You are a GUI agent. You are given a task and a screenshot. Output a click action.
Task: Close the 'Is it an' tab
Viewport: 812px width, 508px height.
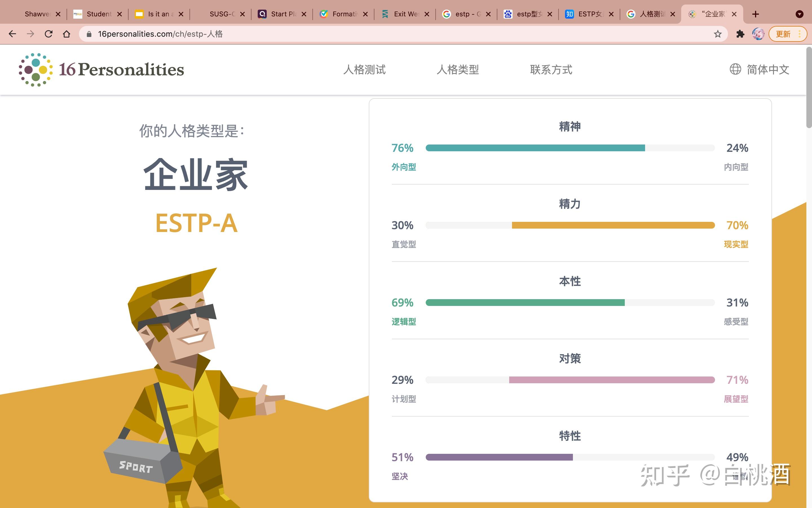pos(181,14)
